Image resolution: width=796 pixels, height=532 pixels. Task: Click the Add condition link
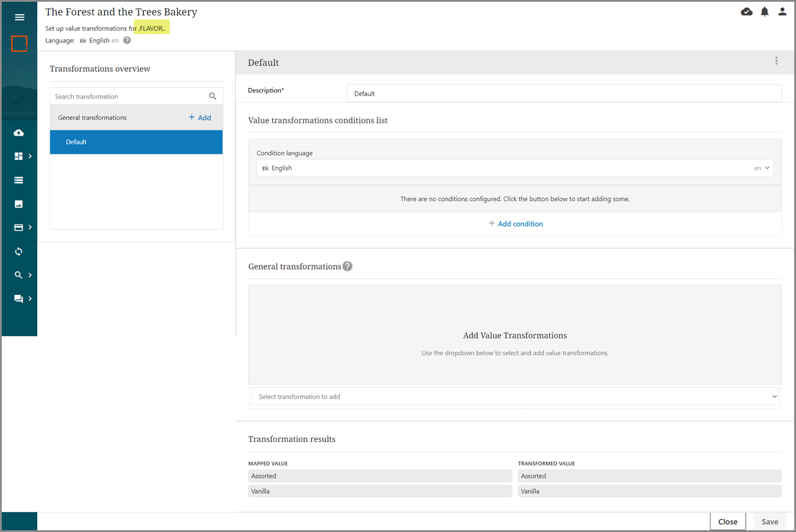click(515, 224)
